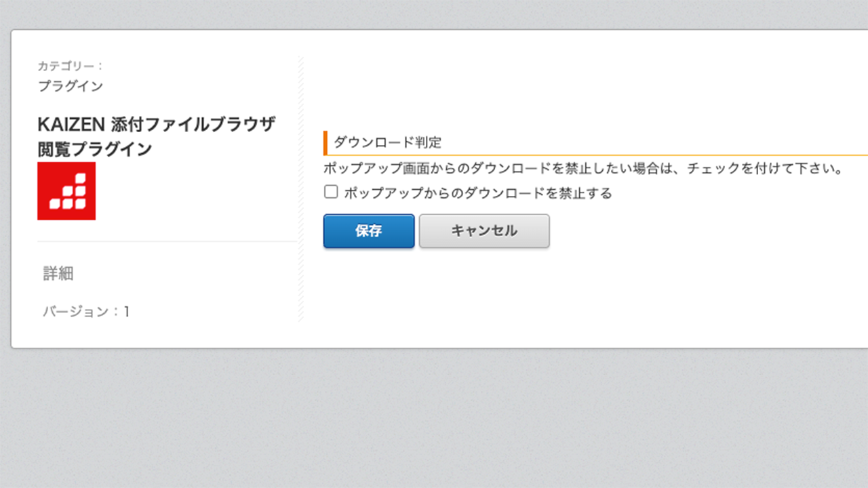
Task: Click the KAIZEN 添付ファイルブラウザ title line
Action: (x=157, y=124)
